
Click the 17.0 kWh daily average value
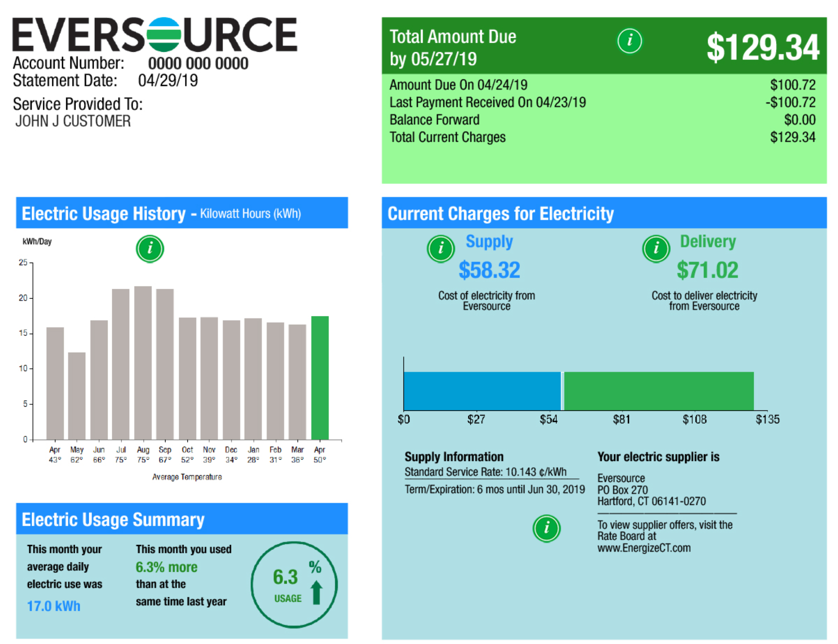point(54,606)
